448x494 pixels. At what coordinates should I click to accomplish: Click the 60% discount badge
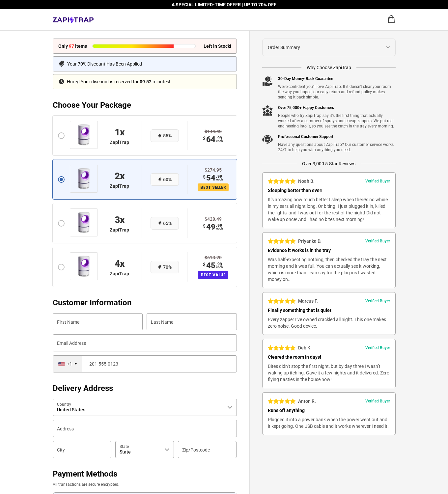click(x=165, y=179)
